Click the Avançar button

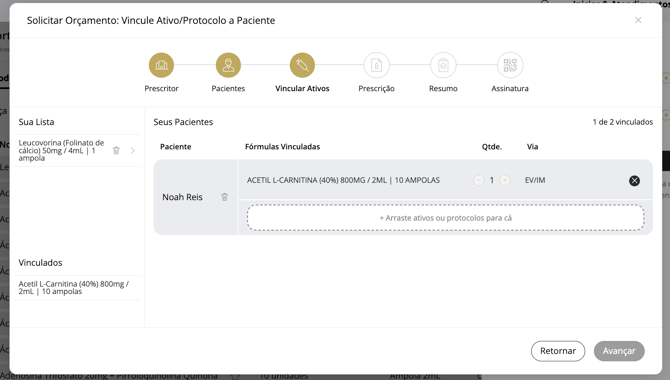(x=619, y=351)
